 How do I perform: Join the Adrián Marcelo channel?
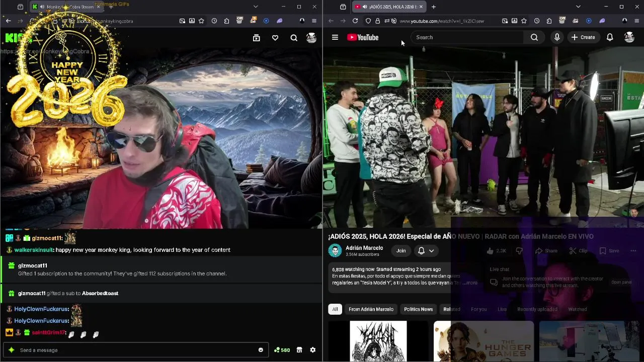click(x=401, y=251)
